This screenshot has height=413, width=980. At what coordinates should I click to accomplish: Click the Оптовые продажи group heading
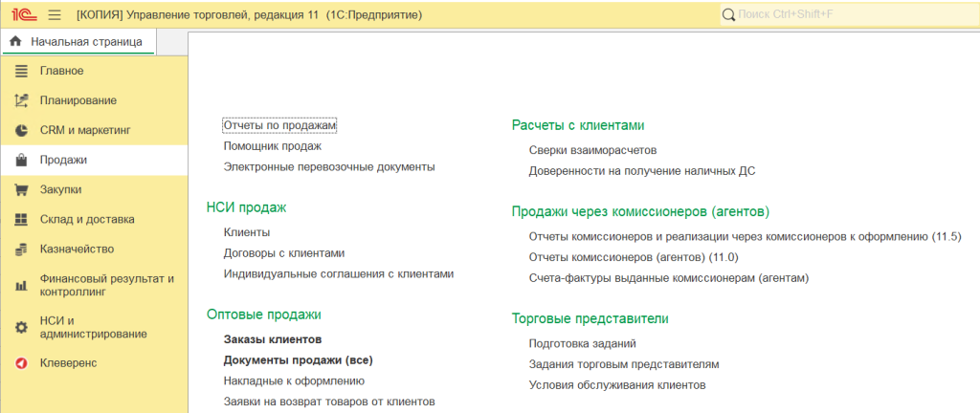coord(264,315)
